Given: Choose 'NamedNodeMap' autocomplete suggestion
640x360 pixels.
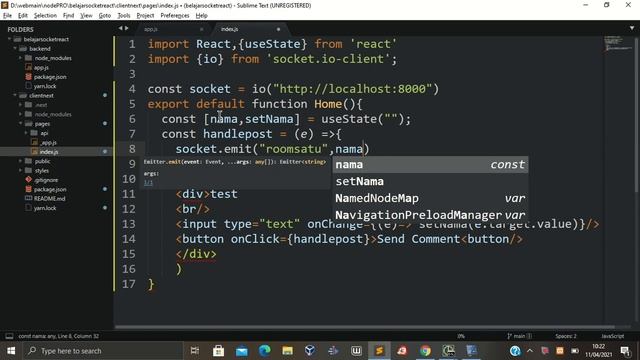Looking at the screenshot, I should coord(430,198).
